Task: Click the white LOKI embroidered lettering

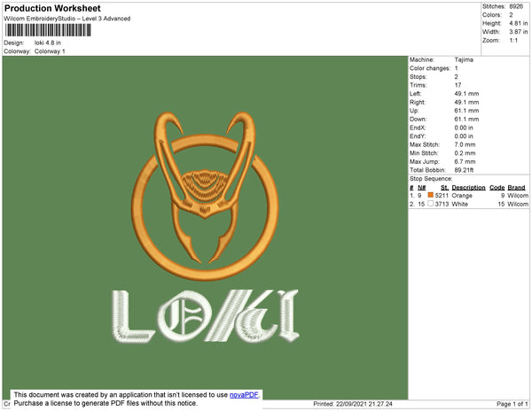Action: coord(206,316)
